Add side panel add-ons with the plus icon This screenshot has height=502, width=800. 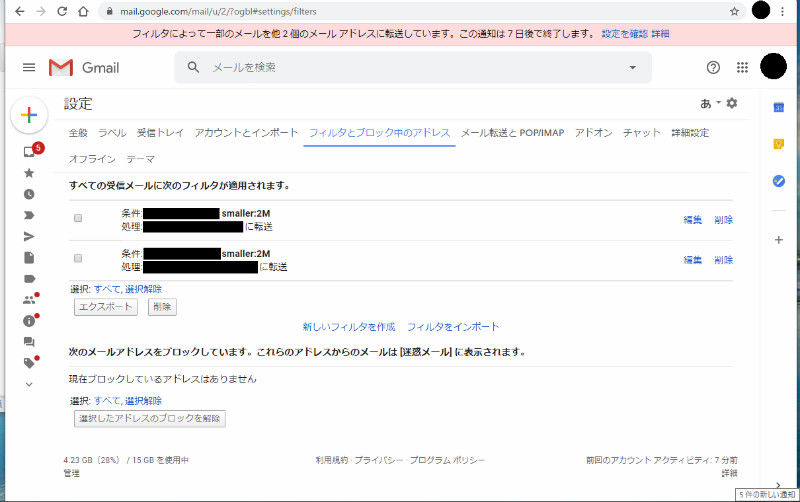click(x=779, y=240)
